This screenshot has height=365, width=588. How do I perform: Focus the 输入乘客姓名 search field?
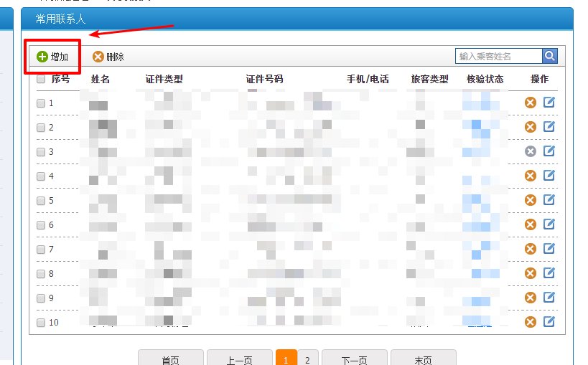(x=499, y=56)
